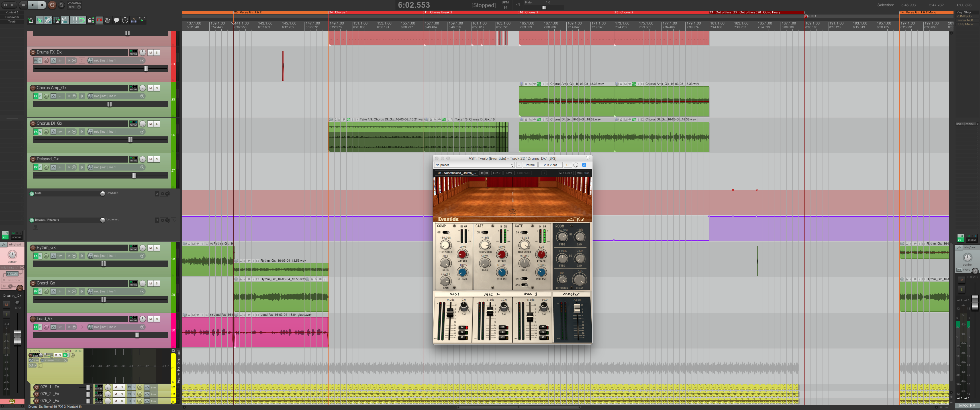Viewport: 980px width, 410px height.
Task: Open the input selector on Chorus Amp_Gx track
Action: [142, 96]
